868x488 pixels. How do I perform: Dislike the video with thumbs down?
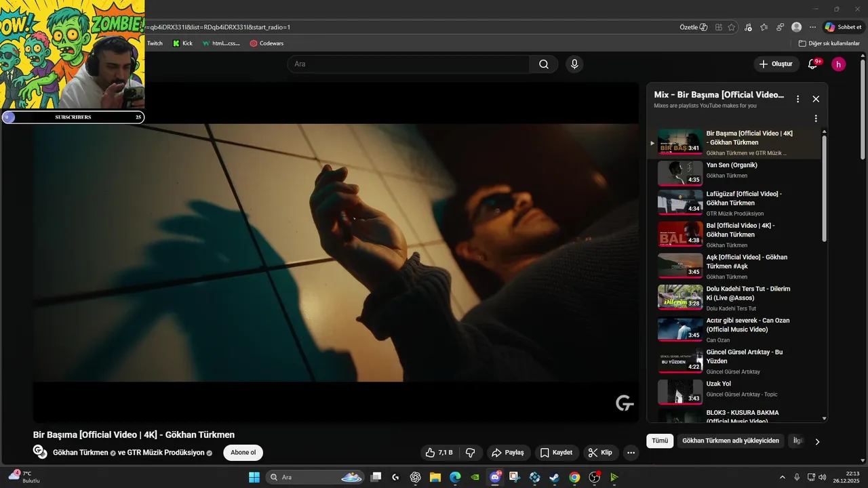tap(471, 453)
